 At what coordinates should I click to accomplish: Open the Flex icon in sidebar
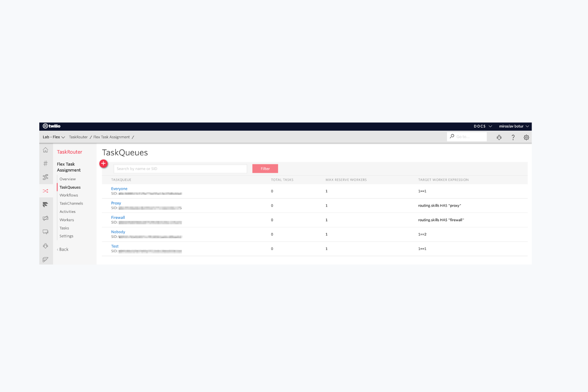click(46, 205)
